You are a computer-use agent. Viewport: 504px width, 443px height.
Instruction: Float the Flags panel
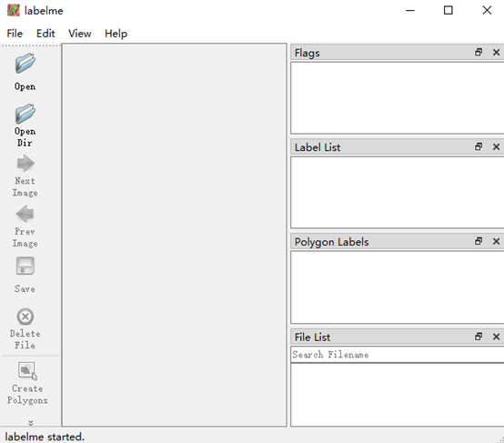coord(479,52)
